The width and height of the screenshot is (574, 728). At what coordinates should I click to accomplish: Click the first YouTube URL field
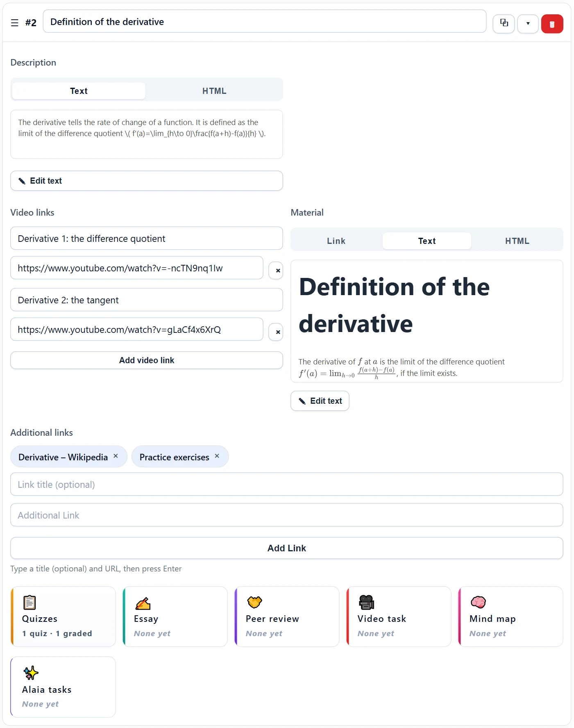tap(137, 268)
